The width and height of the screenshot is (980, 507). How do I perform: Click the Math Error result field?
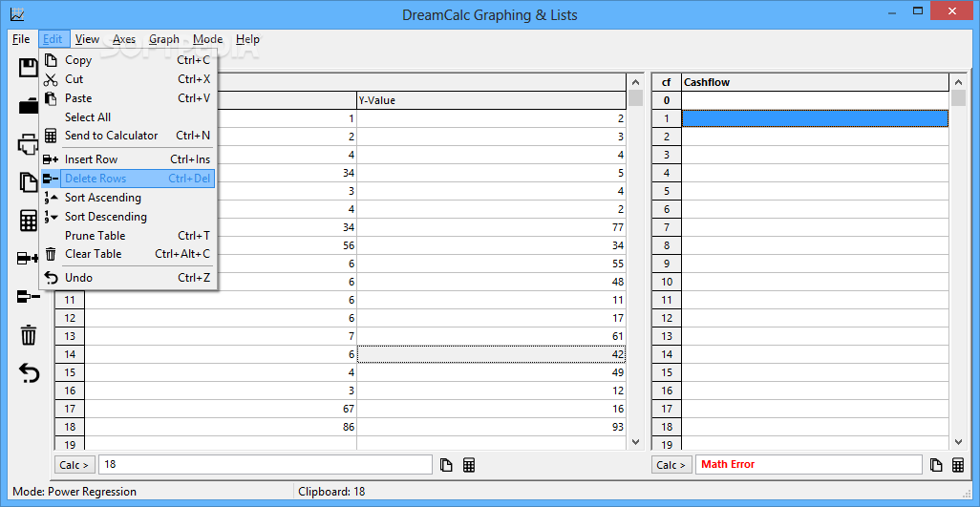click(x=809, y=465)
